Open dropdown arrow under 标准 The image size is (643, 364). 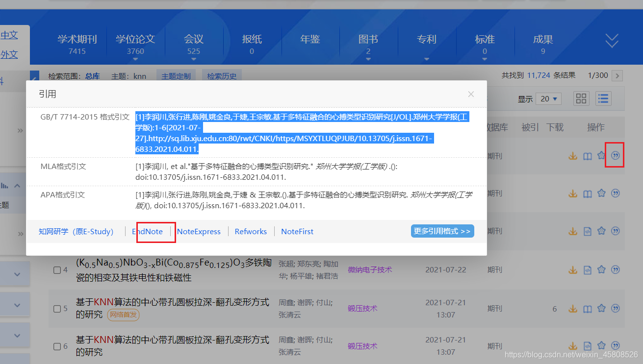click(485, 59)
